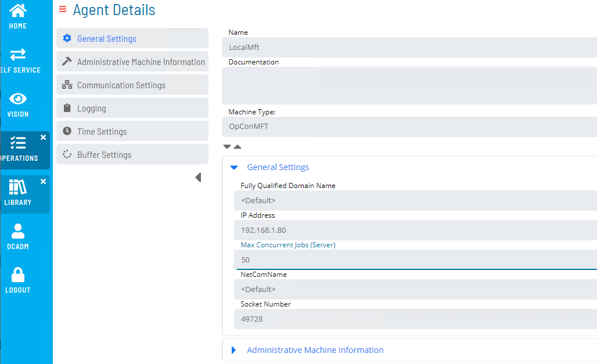Select Administrative Machine Information menu entry
The image size is (597, 364).
point(132,62)
